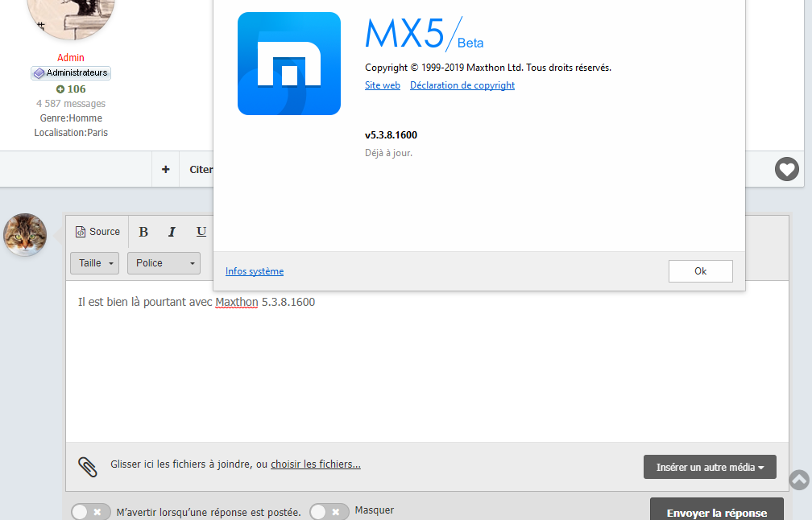Viewport: 812px width, 520px height.
Task: Toggle the Masquer switch
Action: [x=329, y=512]
